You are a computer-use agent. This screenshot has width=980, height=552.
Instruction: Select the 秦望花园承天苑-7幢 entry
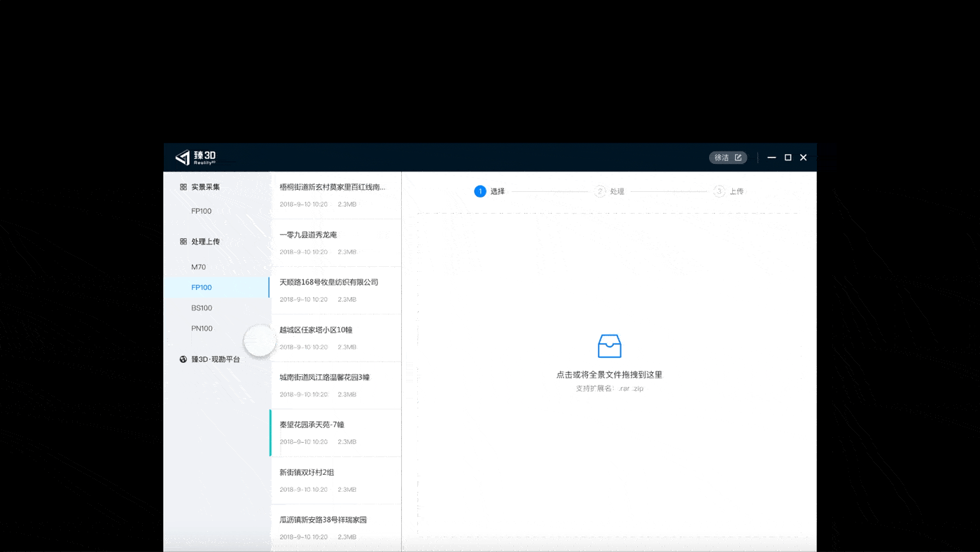click(x=336, y=434)
